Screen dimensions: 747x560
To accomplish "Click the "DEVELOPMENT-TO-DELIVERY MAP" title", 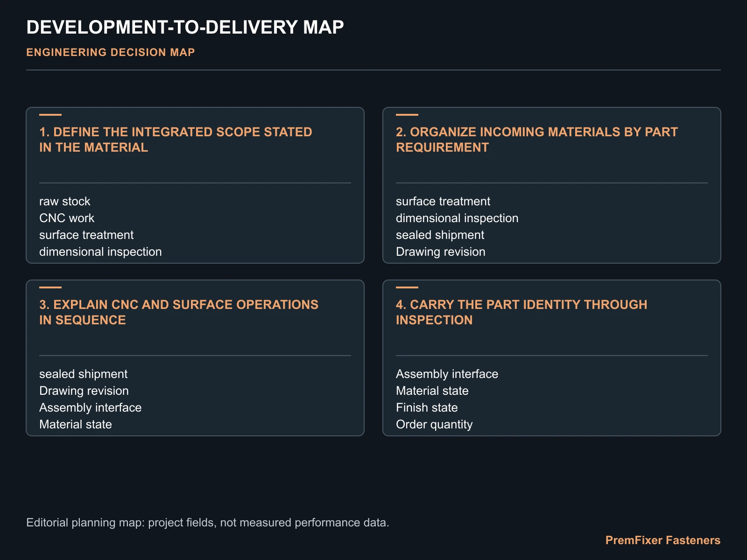I will click(x=185, y=28).
